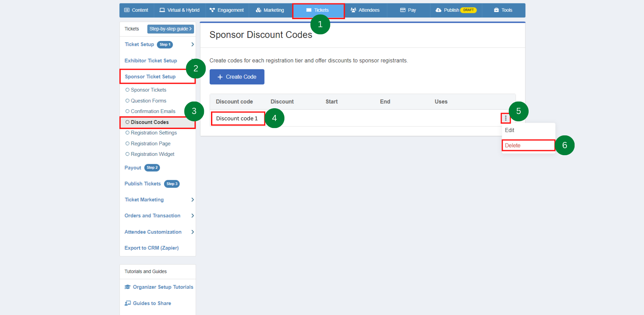Viewport: 644px width, 315px height.
Task: Open the Step-by-step guide
Action: pyautogui.click(x=170, y=29)
